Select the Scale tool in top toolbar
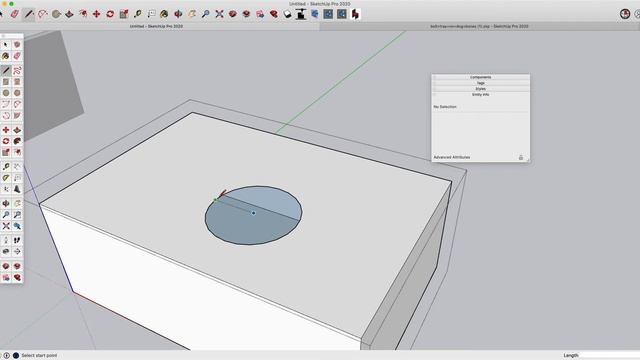The image size is (640, 360). (x=124, y=14)
